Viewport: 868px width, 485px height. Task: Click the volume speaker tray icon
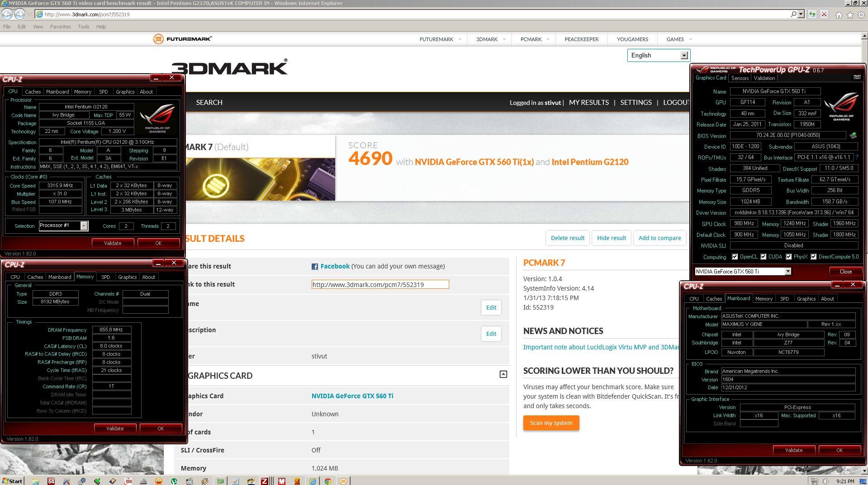click(x=826, y=481)
